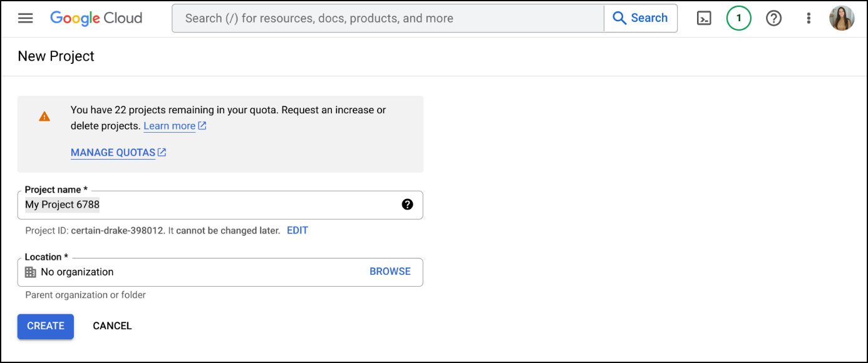Image resolution: width=868 pixels, height=363 pixels.
Task: Open notifications badge showing 1
Action: tap(739, 18)
